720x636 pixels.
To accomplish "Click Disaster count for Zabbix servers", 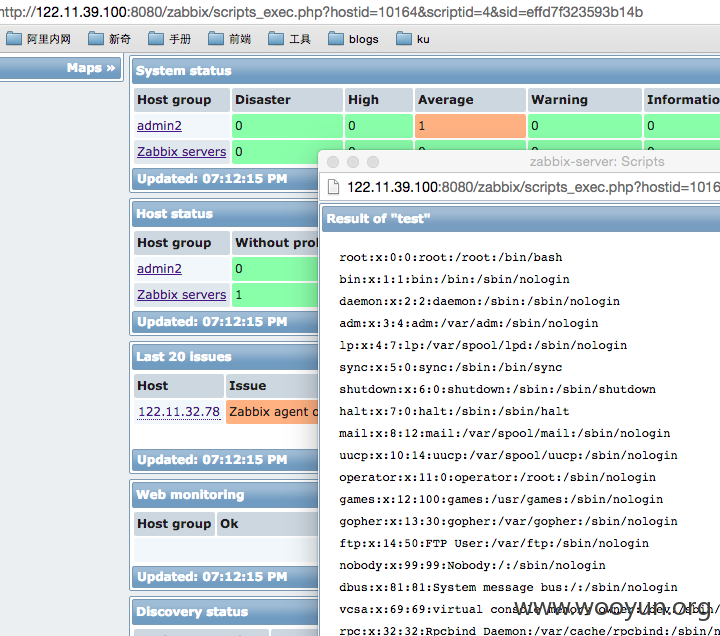I will (x=275, y=152).
